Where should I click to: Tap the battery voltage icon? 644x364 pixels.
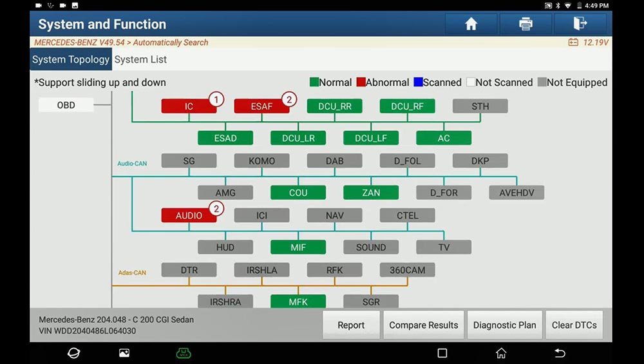click(573, 43)
